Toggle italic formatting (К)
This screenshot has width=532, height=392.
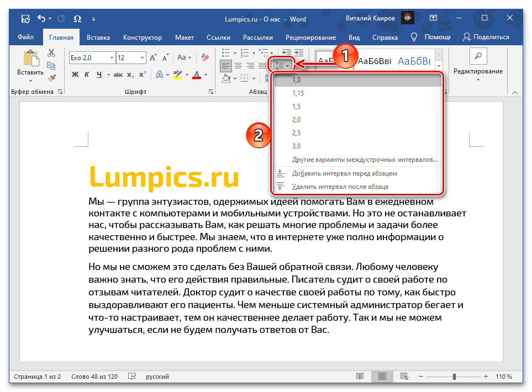87,74
